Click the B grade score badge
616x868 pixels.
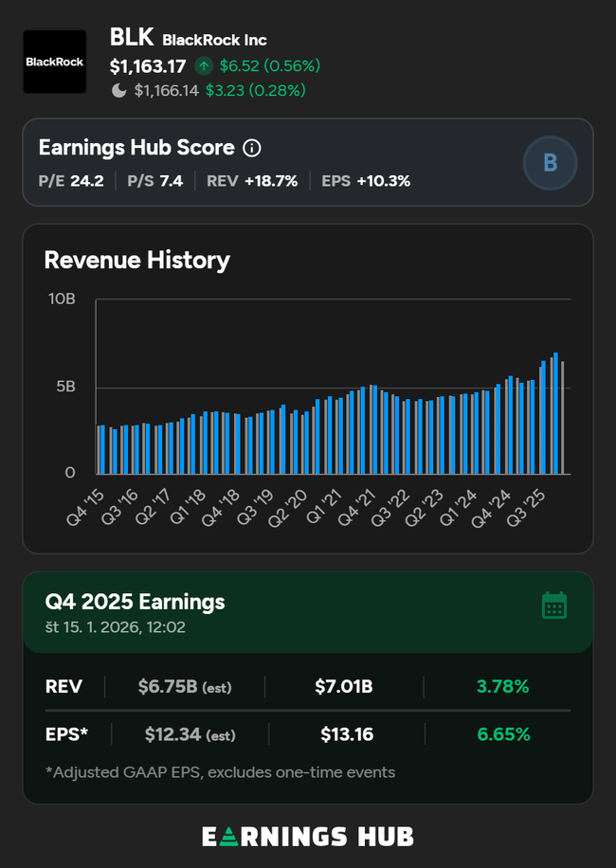click(x=550, y=163)
